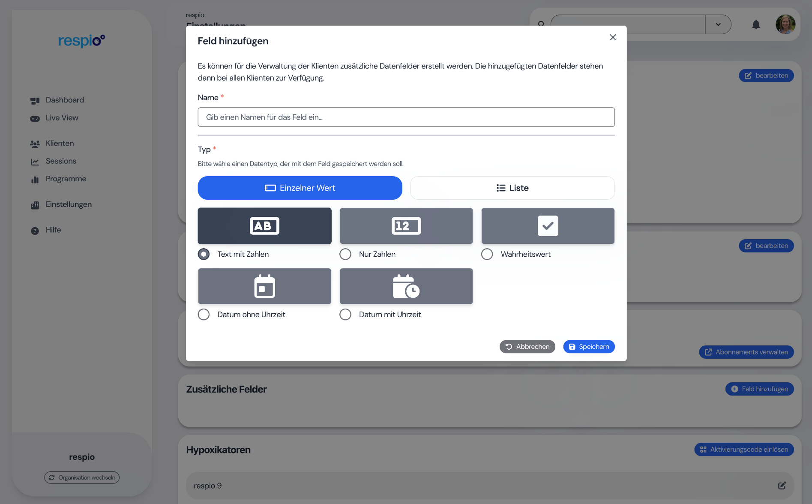The height and width of the screenshot is (504, 812).
Task: Expand the search dropdown chevron
Action: [718, 24]
